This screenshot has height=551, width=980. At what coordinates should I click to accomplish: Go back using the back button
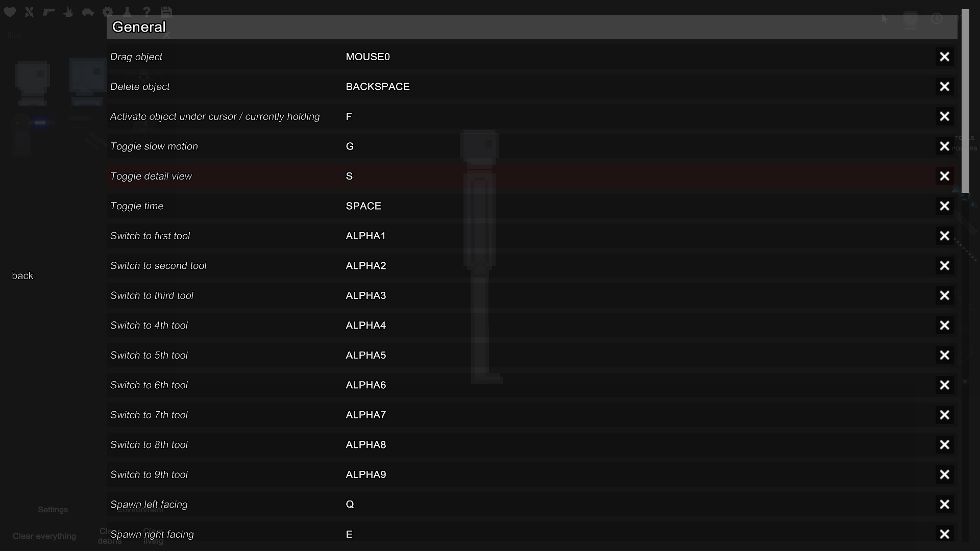coord(22,276)
